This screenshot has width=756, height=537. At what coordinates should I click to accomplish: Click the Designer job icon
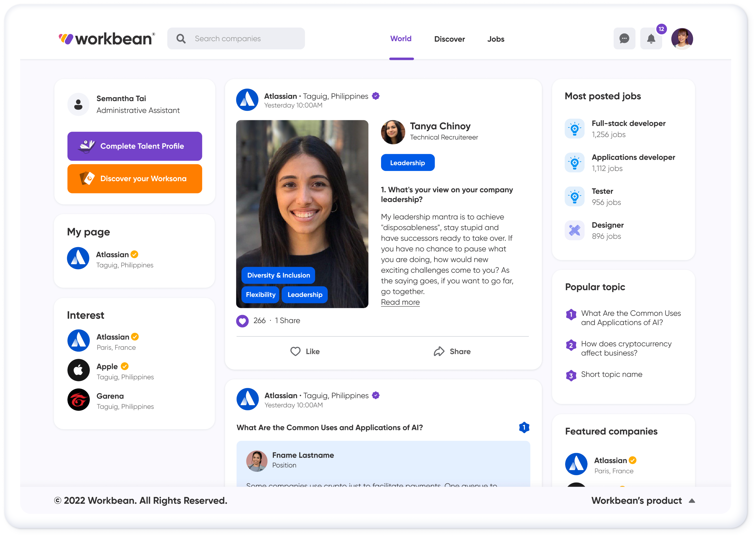tap(574, 230)
